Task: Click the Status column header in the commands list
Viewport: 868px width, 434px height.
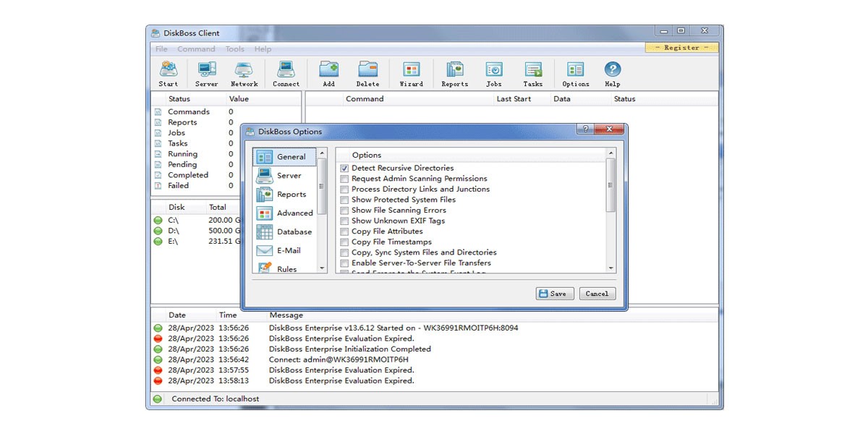Action: [x=624, y=99]
